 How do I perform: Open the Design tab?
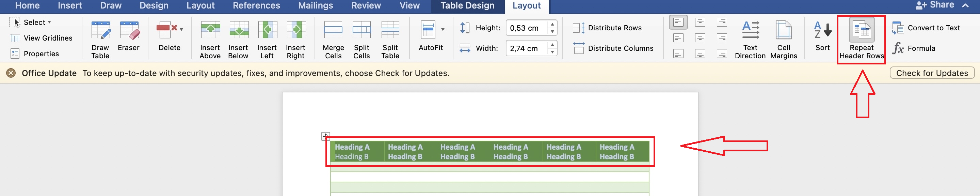point(154,6)
